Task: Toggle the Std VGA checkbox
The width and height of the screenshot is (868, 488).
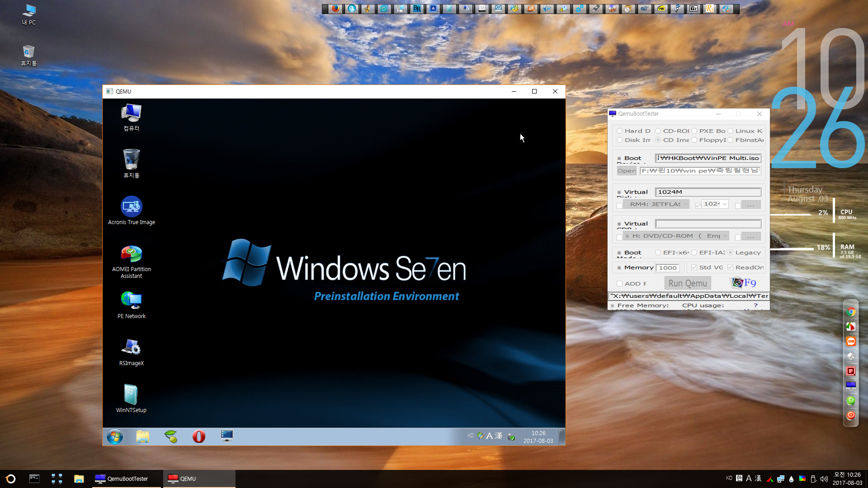Action: pyautogui.click(x=694, y=267)
